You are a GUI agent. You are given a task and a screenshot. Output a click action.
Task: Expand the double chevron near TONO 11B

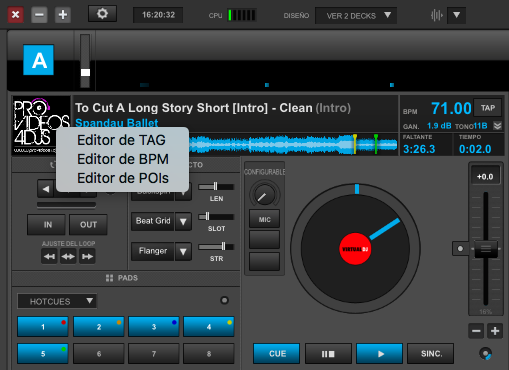pos(497,126)
